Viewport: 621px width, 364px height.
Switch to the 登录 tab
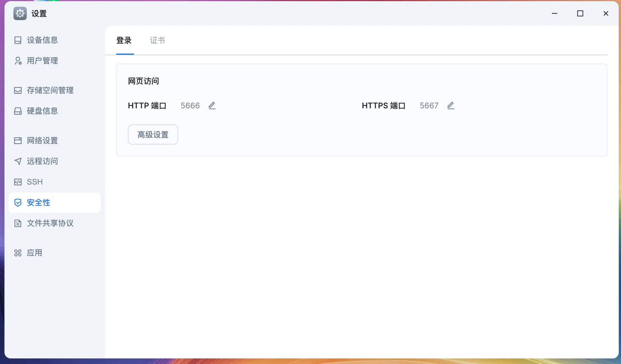coord(124,40)
